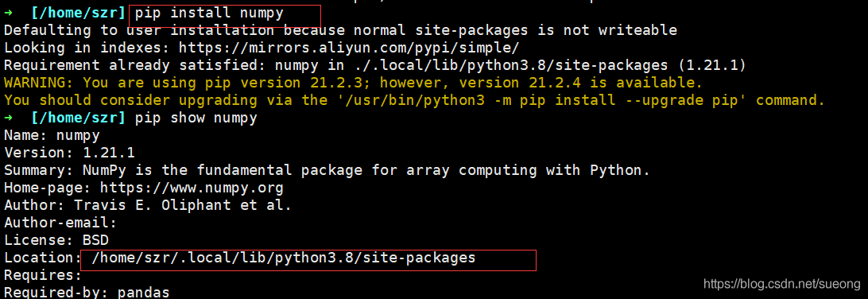
Task: Click the 'Requirement already satisfied' line
Action: [374, 65]
